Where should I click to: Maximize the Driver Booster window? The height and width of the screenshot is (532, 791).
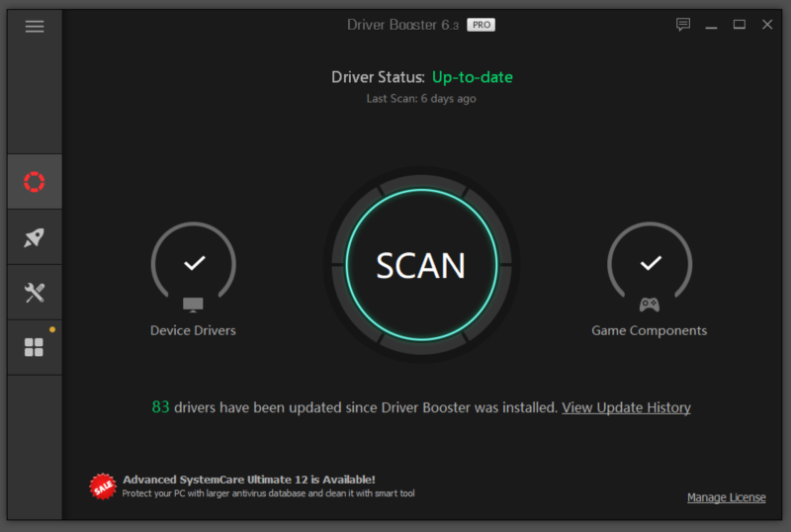(x=739, y=25)
